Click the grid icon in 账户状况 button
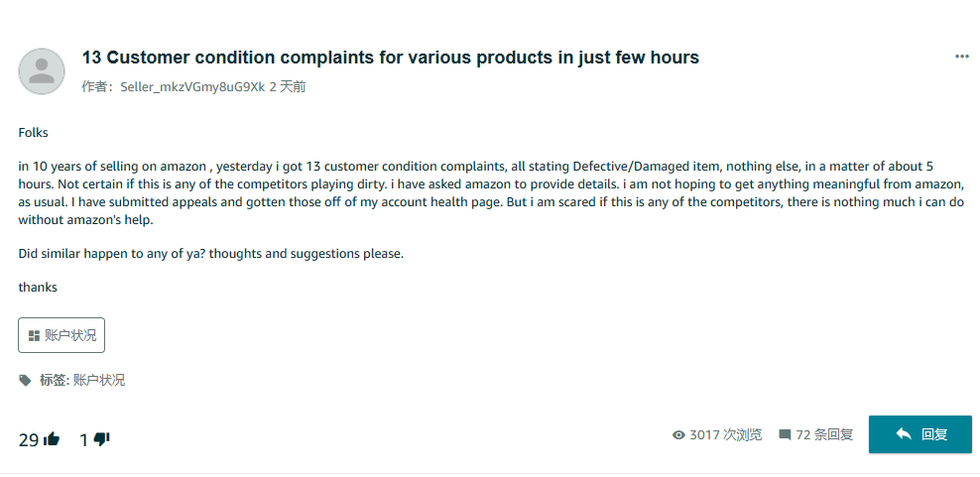Viewport: 980px width, 477px height. [35, 335]
